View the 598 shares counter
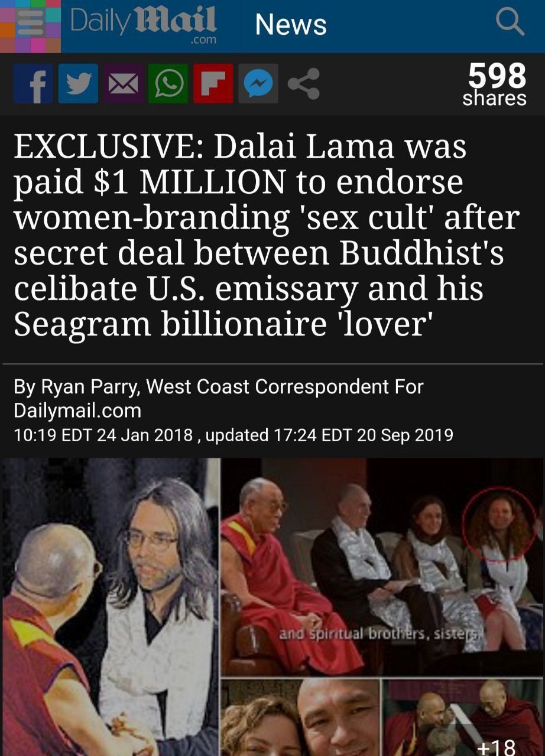 (x=495, y=84)
